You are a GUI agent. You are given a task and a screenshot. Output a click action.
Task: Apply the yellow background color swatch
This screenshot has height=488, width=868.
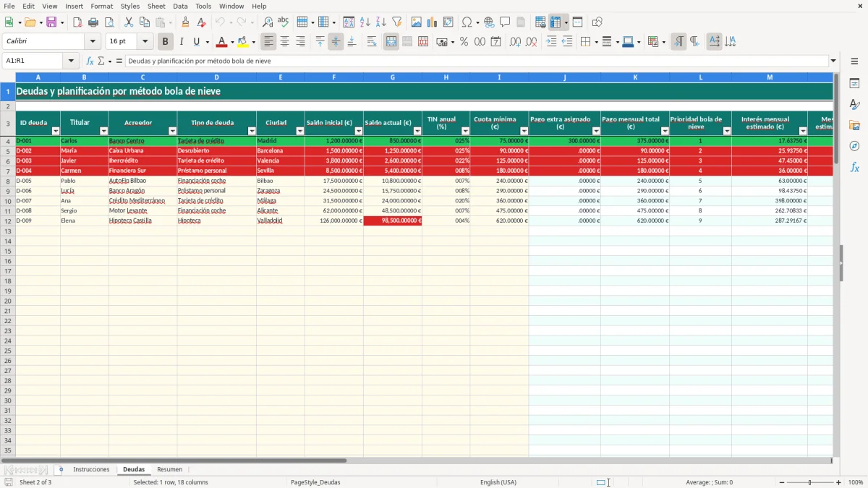coord(243,42)
